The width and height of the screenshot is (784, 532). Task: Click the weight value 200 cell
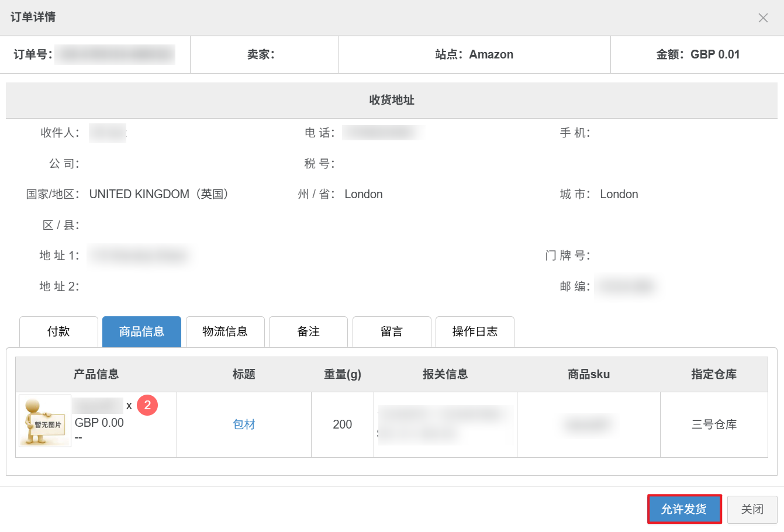click(x=343, y=424)
